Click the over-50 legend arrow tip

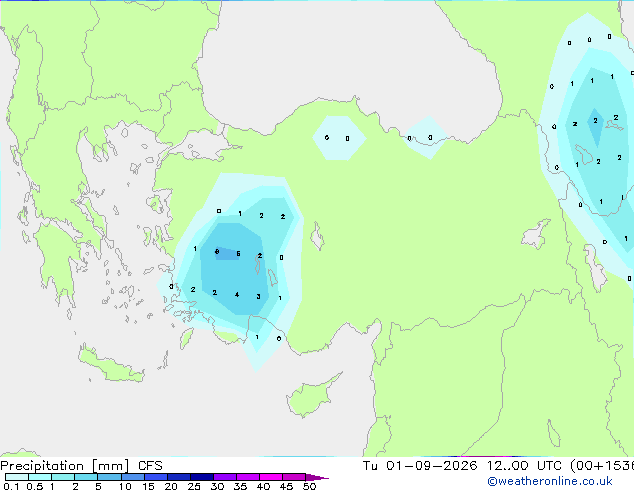pos(317,477)
